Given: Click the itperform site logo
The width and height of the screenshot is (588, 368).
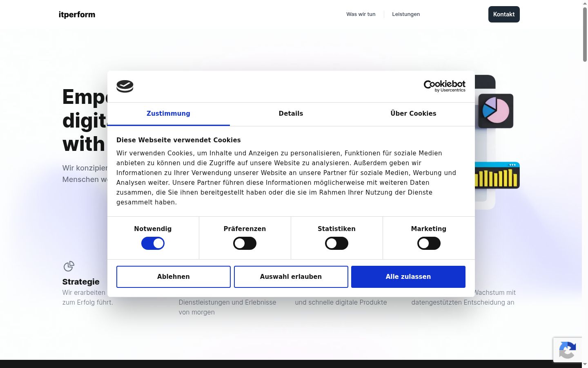Looking at the screenshot, I should point(77,15).
